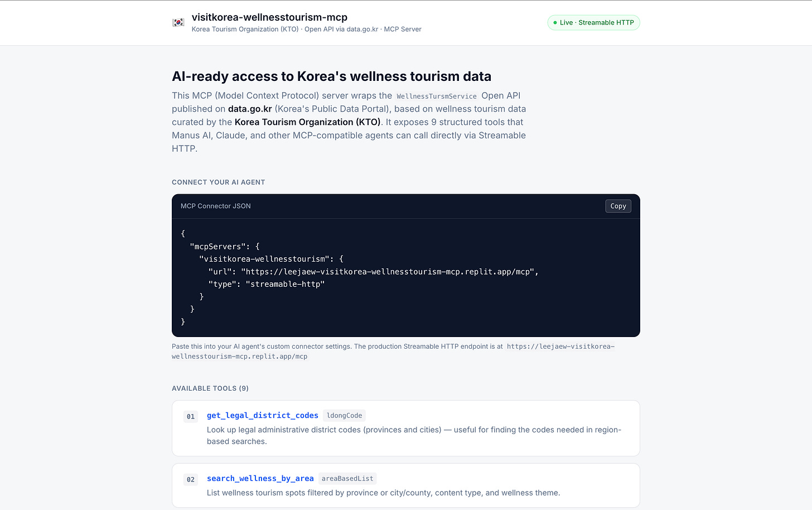Screen dimensions: 812x510
Task: Open the get_legal_district_codes tool
Action: coord(263,415)
